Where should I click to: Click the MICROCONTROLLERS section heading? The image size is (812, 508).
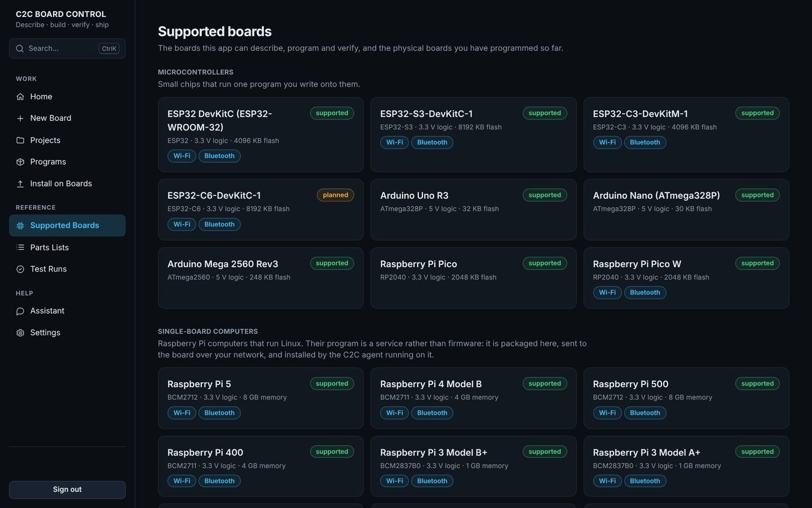coord(196,72)
